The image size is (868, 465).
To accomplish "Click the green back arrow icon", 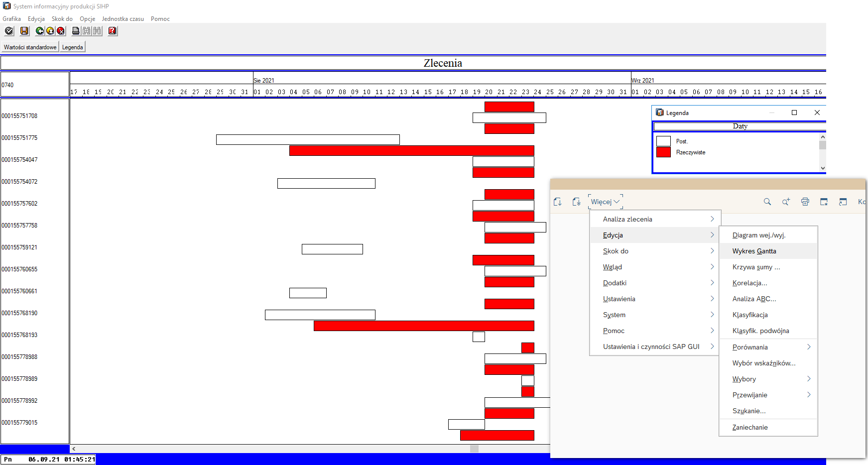I will 40,31.
